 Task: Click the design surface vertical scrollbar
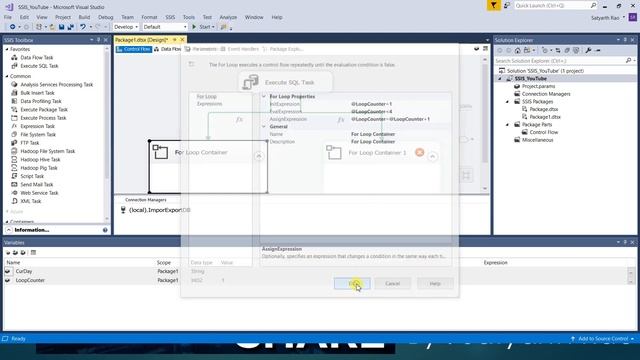point(485,124)
